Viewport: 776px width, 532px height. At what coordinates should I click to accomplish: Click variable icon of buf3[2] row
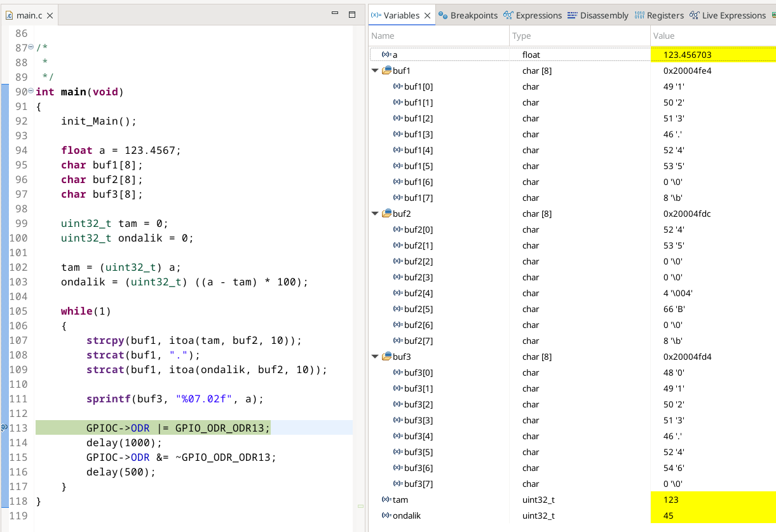point(397,404)
